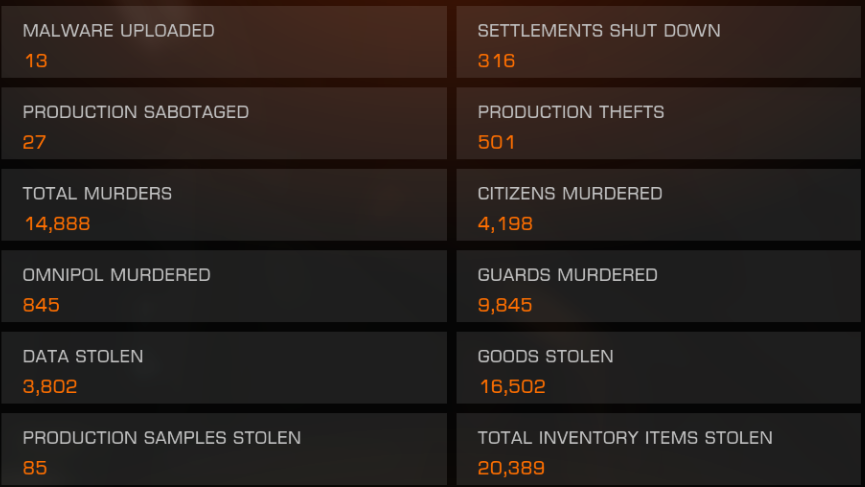Select the 3,802 data stolen number

point(50,387)
